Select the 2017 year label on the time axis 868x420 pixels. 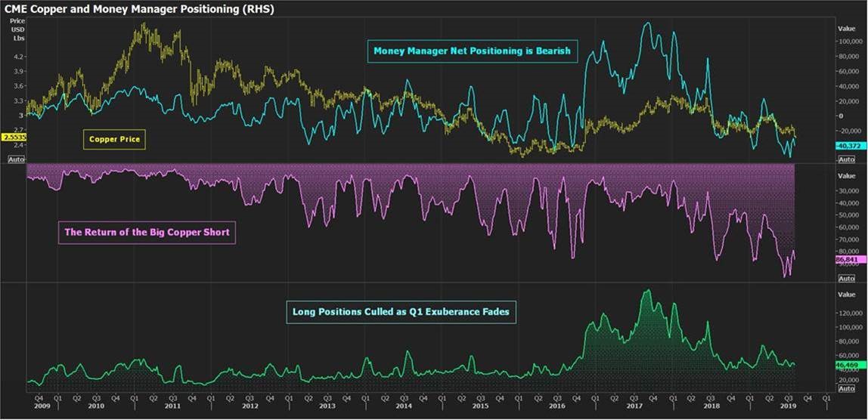632,406
